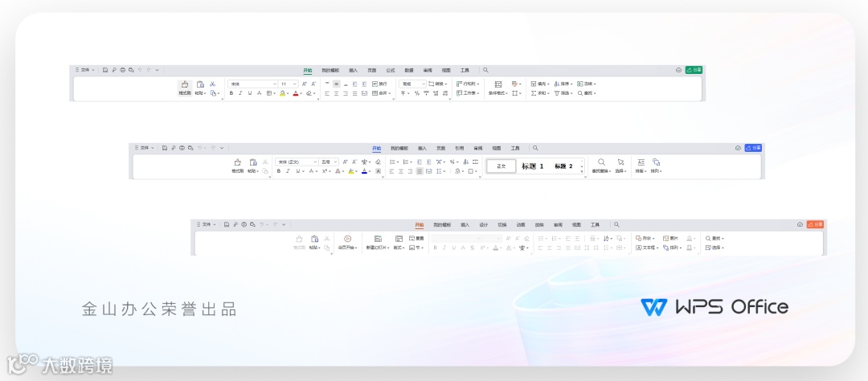The image size is (868, 381).
Task: Click the 查找替换 (Find and replace) magnifier in the writer ribbon
Action: pyautogui.click(x=601, y=162)
